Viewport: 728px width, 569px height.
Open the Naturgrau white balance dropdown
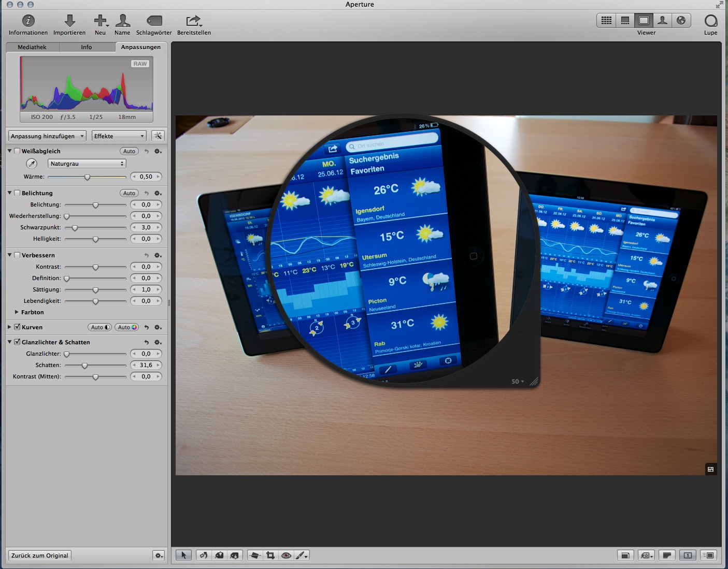(x=87, y=164)
